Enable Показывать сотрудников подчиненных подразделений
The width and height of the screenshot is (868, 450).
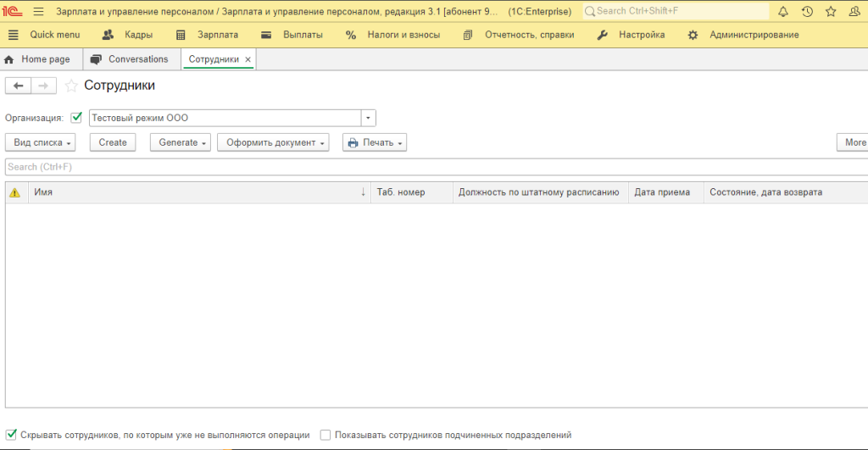325,435
